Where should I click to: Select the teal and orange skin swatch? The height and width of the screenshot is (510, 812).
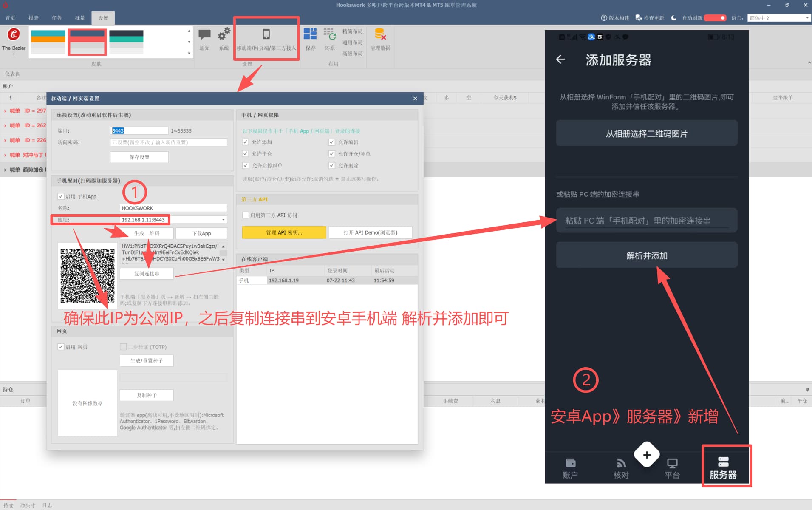[x=48, y=42]
